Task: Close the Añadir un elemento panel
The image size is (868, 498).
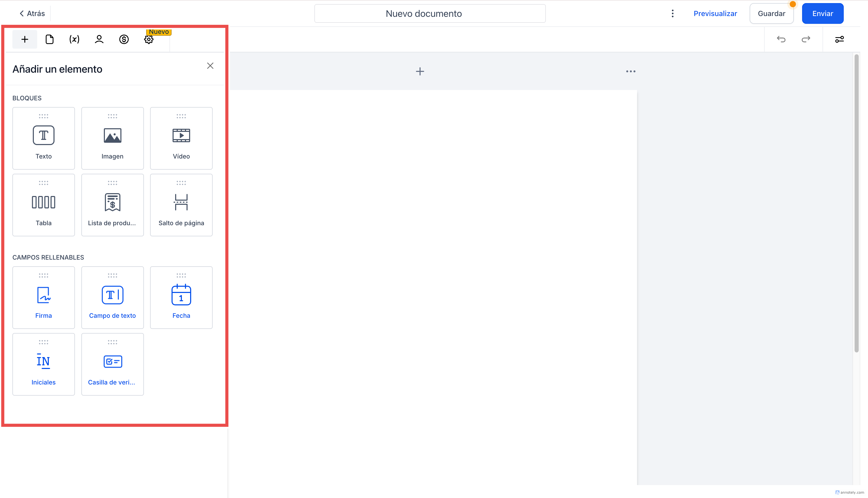Action: point(210,66)
